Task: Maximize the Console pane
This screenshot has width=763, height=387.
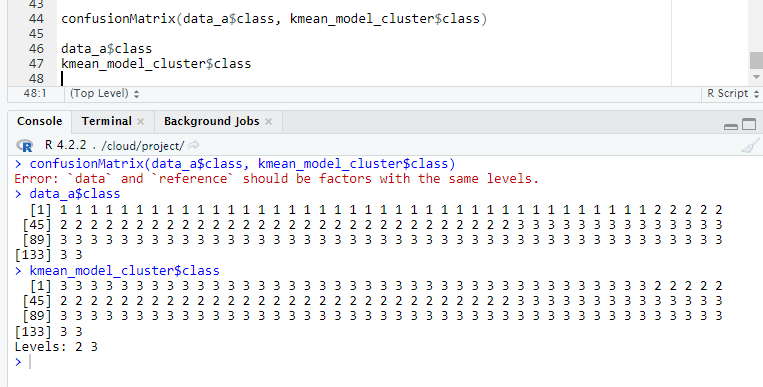Action: (x=749, y=125)
